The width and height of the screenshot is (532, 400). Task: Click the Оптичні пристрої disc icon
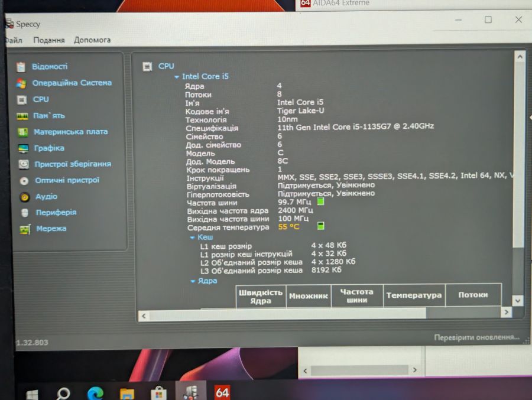pos(24,181)
